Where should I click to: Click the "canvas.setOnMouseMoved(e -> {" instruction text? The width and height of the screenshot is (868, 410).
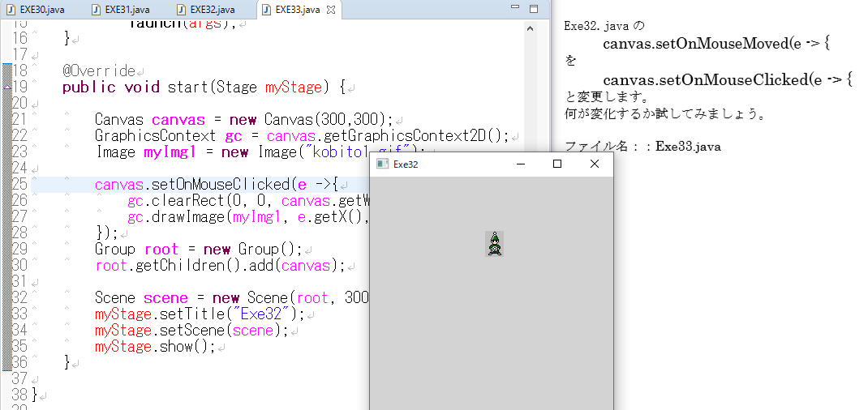point(715,44)
